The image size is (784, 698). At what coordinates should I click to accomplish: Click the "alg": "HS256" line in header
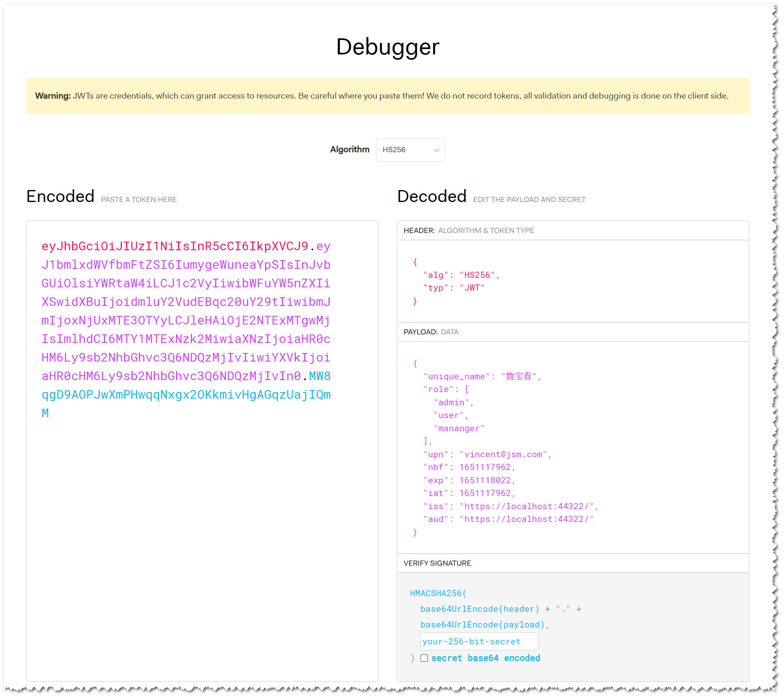[x=461, y=275]
